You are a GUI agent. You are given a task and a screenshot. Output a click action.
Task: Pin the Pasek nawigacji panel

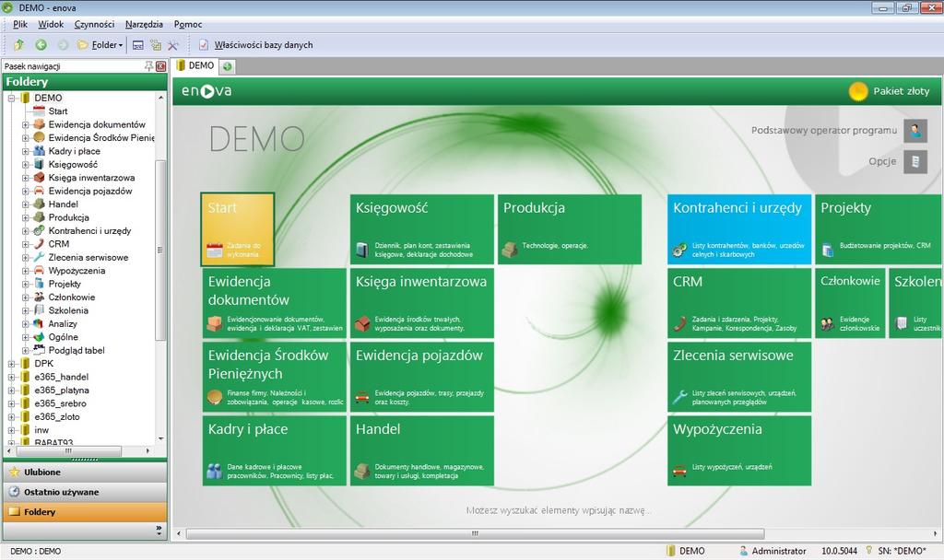click(x=148, y=66)
